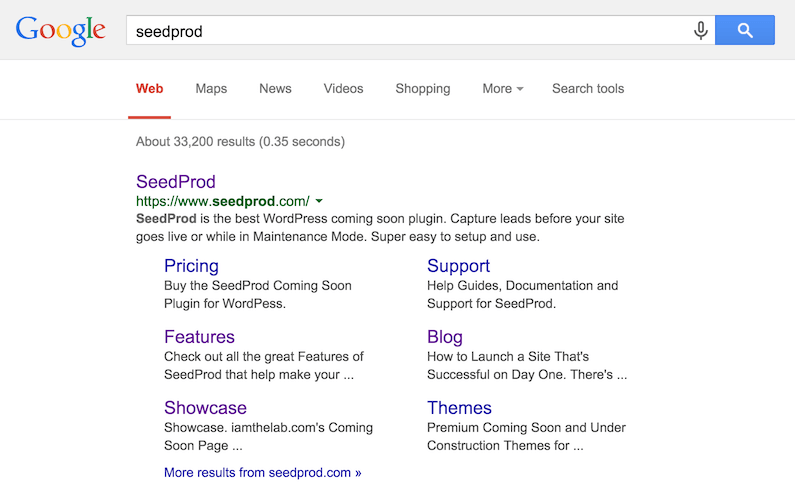Image resolution: width=795 pixels, height=492 pixels.
Task: Switch to the Maps tab
Action: [x=211, y=89]
